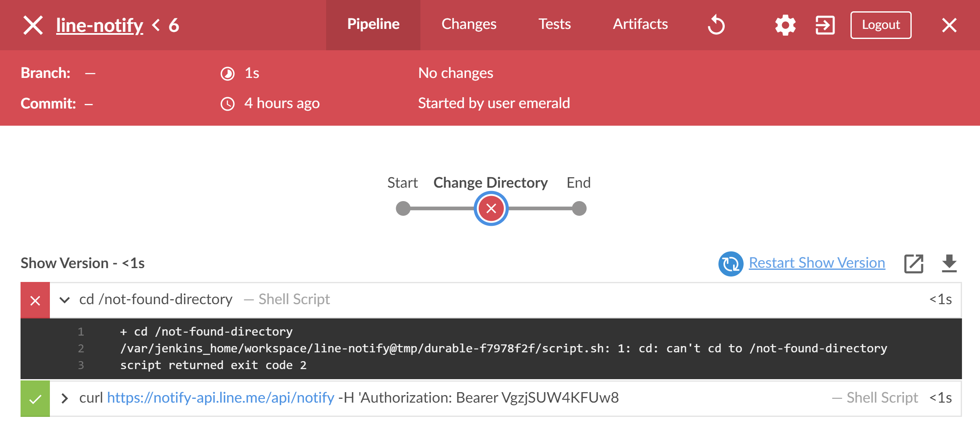This screenshot has width=980, height=442.
Task: Click the green success step indicator
Action: 35,398
